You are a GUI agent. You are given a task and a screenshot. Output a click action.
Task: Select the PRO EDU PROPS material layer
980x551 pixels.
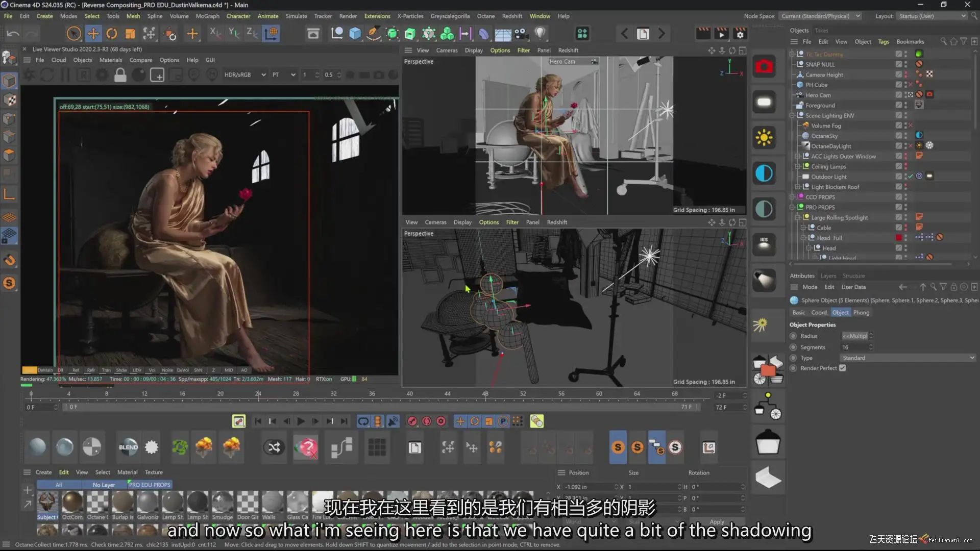(x=150, y=485)
